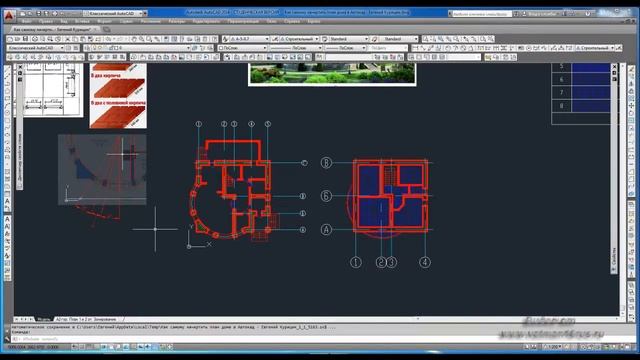Click the Help question mark icon
Viewport: 640px width, 360px height.
pyautogui.click(x=588, y=13)
